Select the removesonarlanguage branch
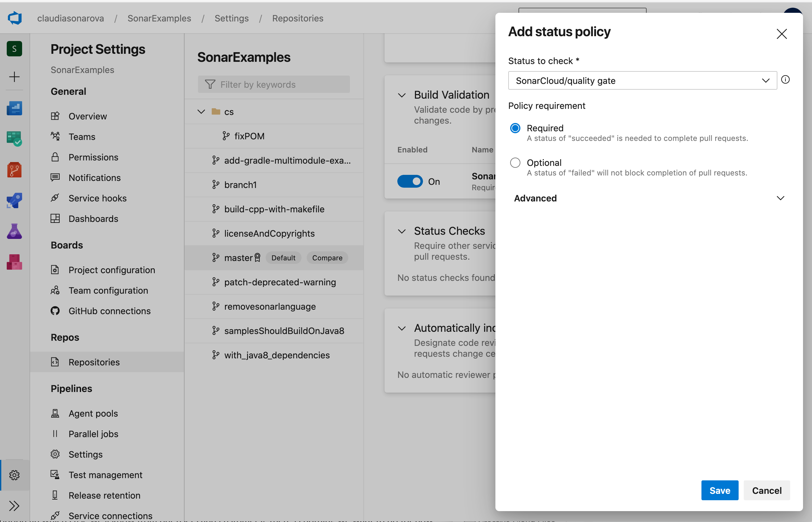The height and width of the screenshot is (522, 812). tap(274, 306)
